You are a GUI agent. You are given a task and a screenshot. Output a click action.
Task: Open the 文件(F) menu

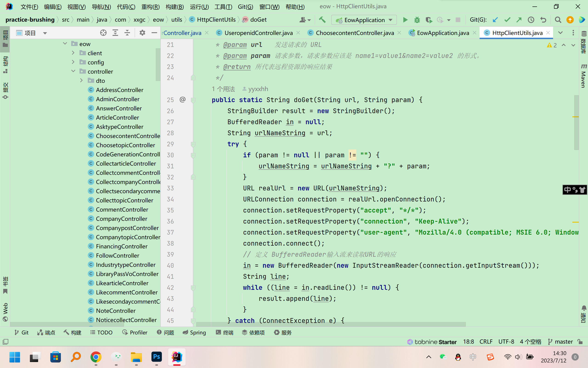[x=29, y=7]
